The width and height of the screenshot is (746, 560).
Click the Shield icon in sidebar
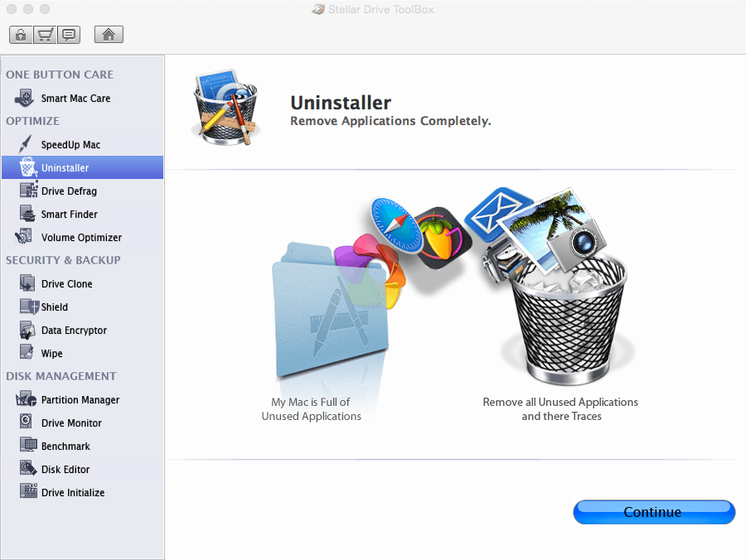pyautogui.click(x=29, y=307)
